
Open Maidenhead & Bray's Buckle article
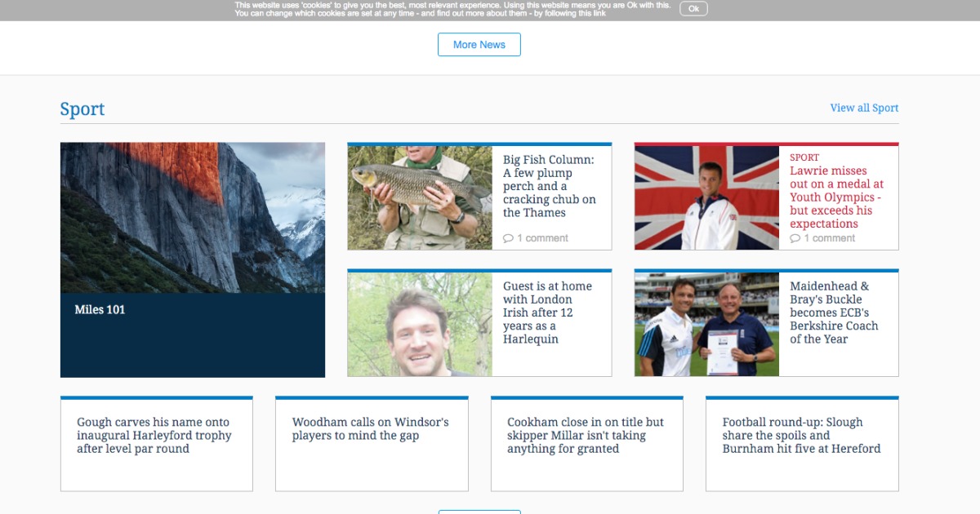click(834, 312)
